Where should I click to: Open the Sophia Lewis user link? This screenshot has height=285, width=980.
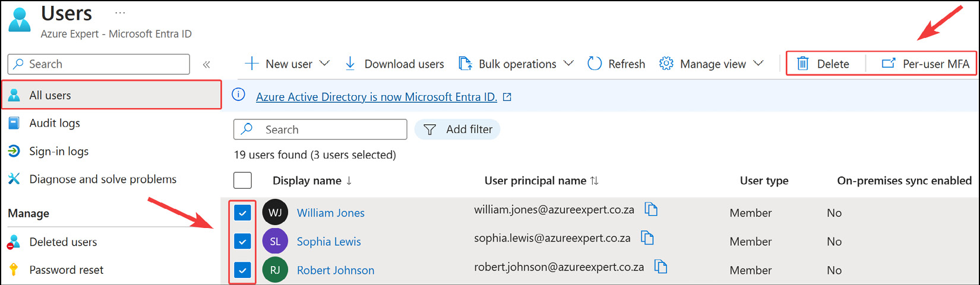329,242
